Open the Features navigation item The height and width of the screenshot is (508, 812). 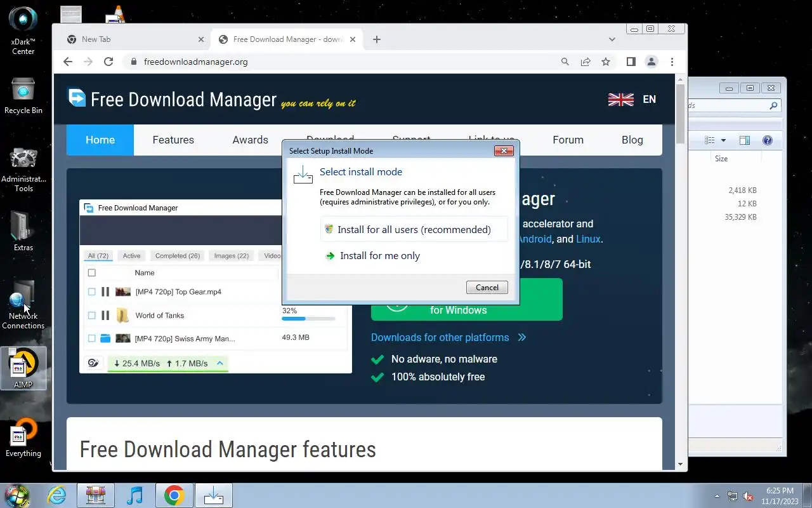173,140
